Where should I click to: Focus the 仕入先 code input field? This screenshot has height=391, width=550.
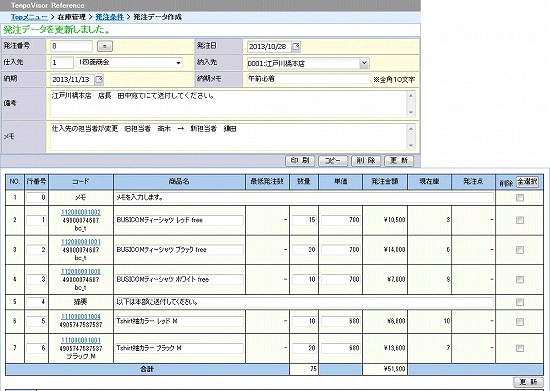62,63
